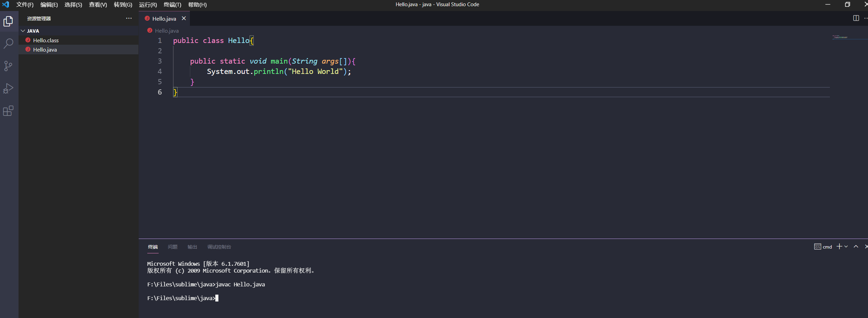868x318 pixels.
Task: Switch to the 调试控制台 panel tab
Action: tap(219, 247)
